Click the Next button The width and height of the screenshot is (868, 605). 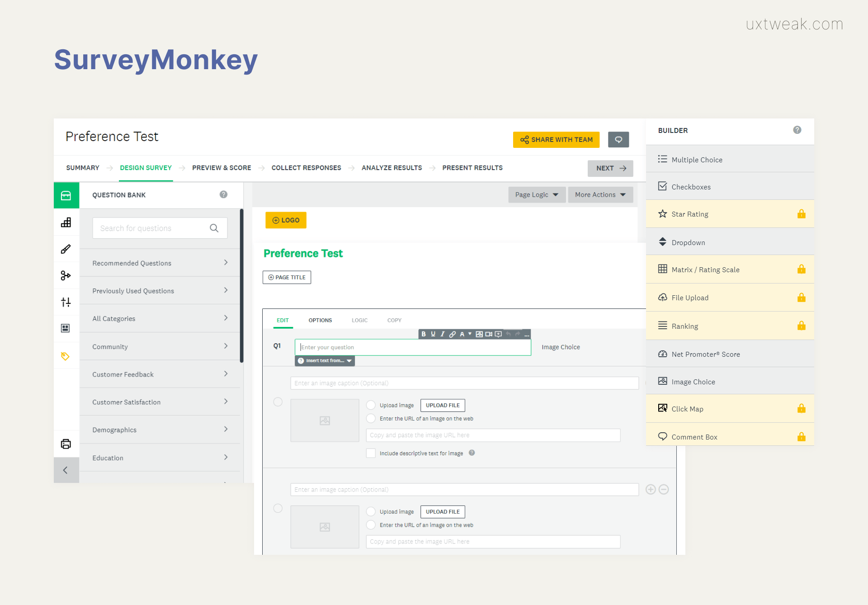[610, 168]
